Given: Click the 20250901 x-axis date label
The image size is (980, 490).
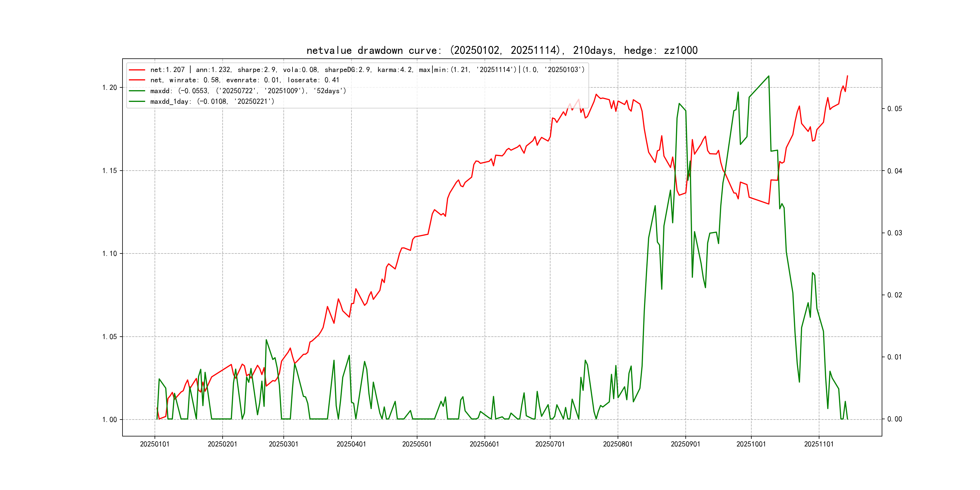Looking at the screenshot, I should click(x=685, y=444).
